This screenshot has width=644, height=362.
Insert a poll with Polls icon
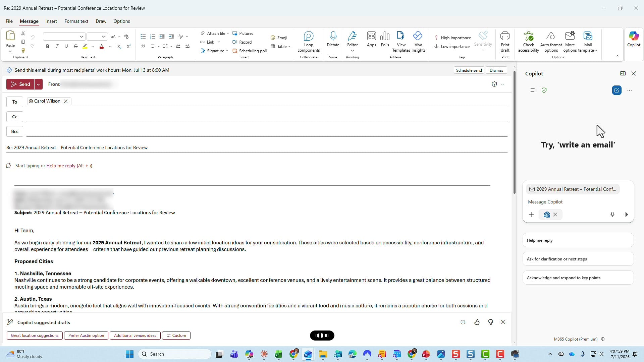[385, 39]
